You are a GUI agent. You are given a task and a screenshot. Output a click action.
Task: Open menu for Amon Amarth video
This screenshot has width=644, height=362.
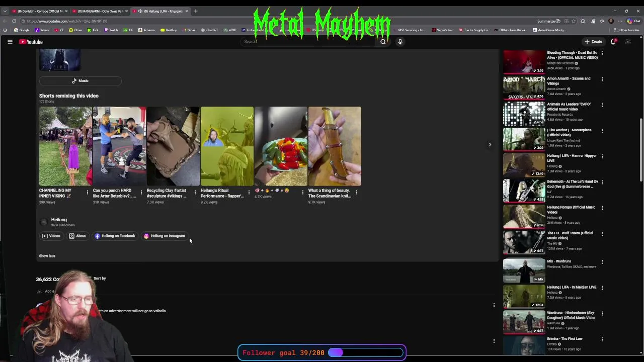pos(602,79)
